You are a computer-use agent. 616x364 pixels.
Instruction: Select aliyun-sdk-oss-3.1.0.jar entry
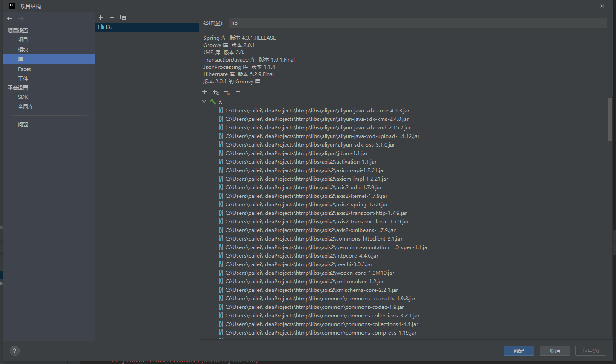(310, 144)
